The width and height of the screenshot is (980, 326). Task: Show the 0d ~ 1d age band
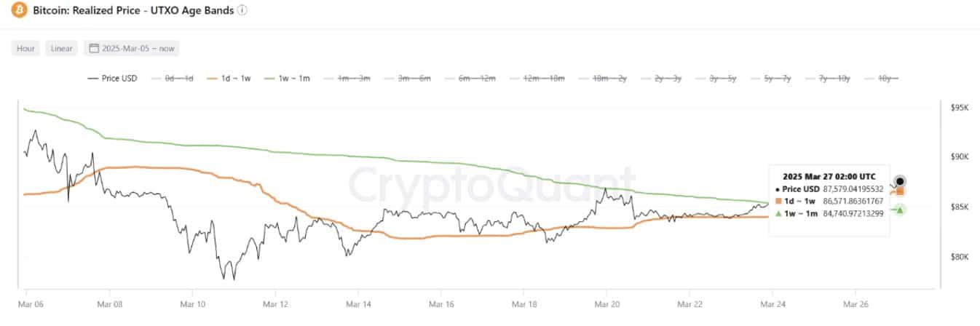[x=175, y=78]
